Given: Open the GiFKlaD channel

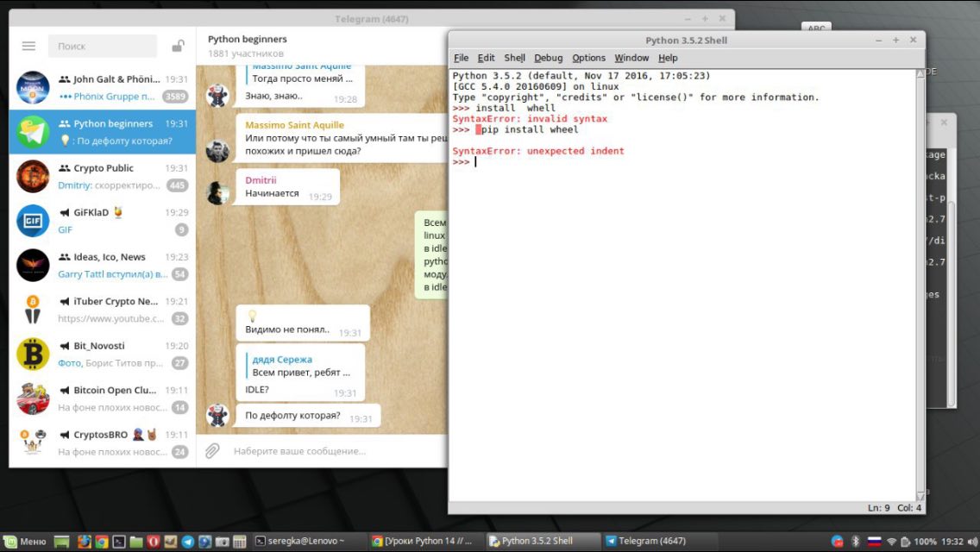Looking at the screenshot, I should click(x=103, y=221).
